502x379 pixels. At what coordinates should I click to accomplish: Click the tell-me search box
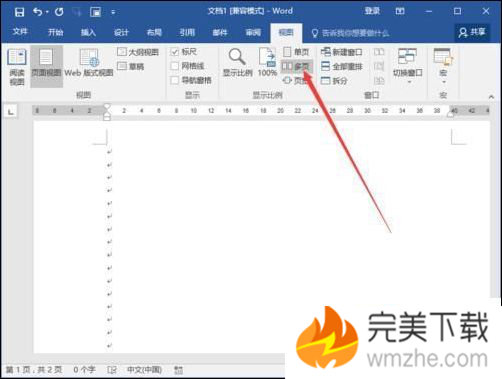click(350, 33)
